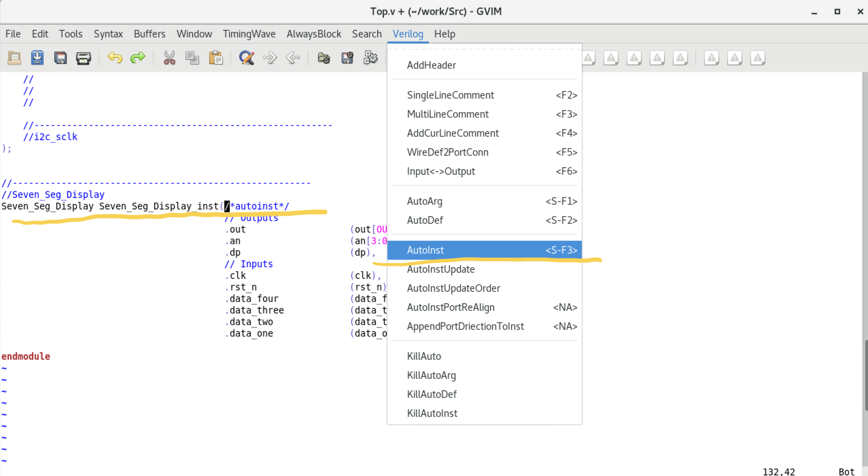Choose AutoInstUpdate menu entry
The width and height of the screenshot is (868, 476).
485,269
